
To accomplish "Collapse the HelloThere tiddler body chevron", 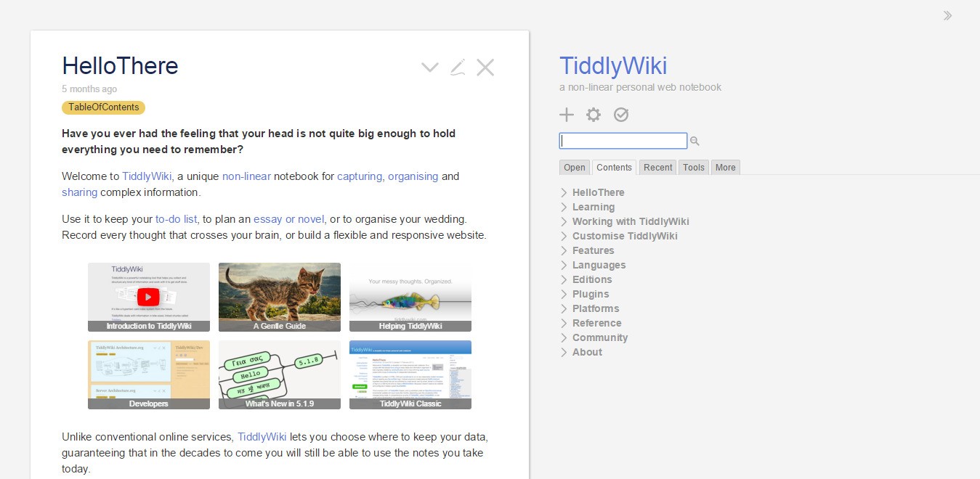I will coord(429,67).
